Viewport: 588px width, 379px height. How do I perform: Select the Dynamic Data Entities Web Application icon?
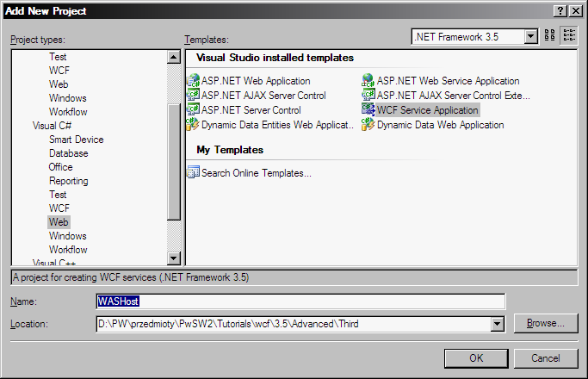pyautogui.click(x=192, y=124)
